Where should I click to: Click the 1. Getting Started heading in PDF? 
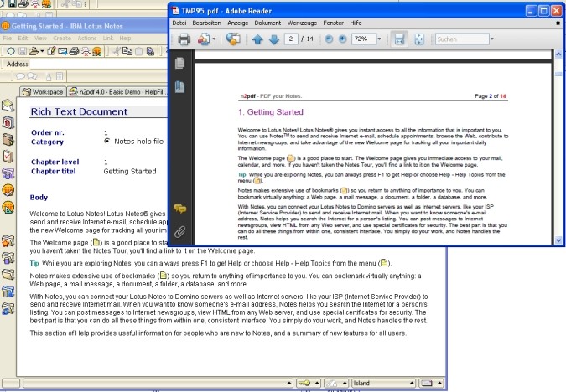271,112
